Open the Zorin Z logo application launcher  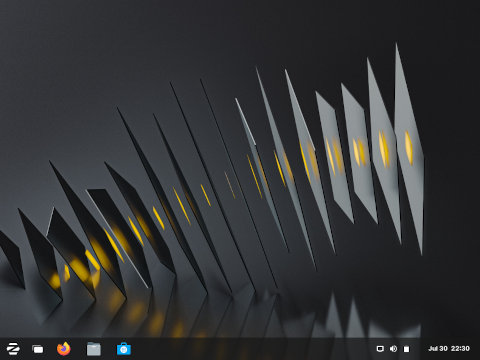tap(13, 349)
